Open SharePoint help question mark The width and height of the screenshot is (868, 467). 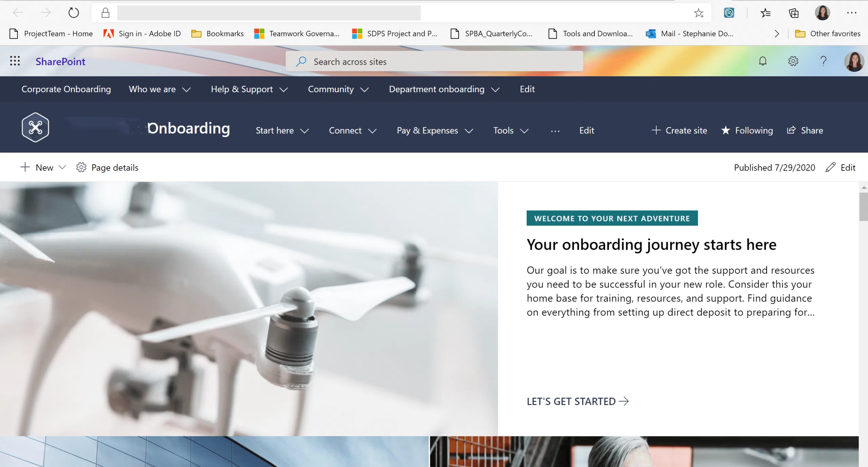click(823, 61)
